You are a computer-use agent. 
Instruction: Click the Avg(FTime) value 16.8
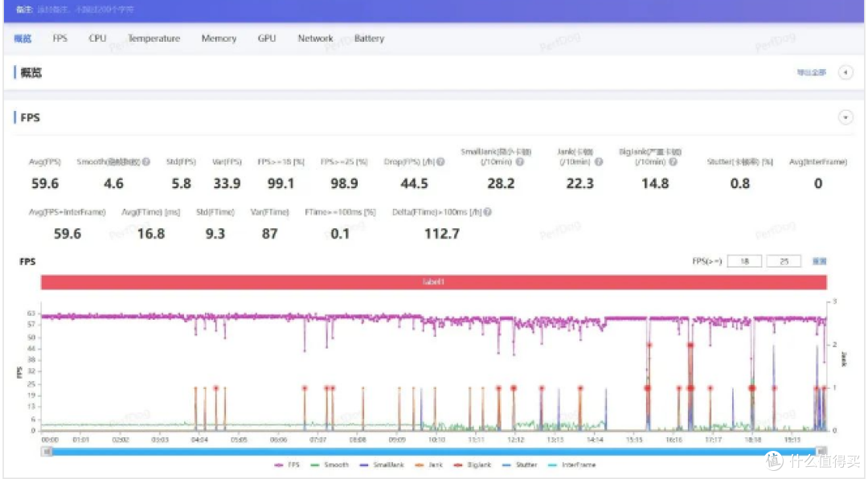pos(151,234)
